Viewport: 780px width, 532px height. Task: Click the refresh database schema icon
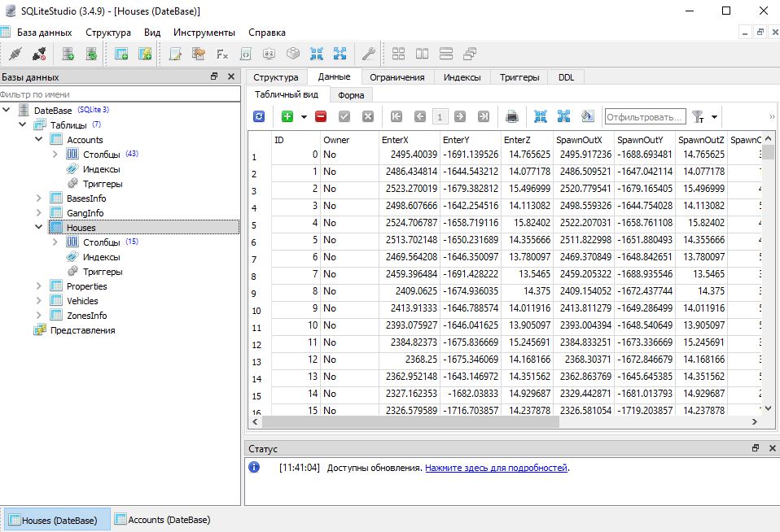coord(91,54)
